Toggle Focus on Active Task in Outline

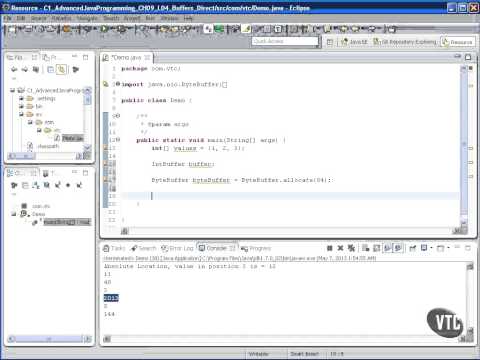pyautogui.click(x=14, y=185)
